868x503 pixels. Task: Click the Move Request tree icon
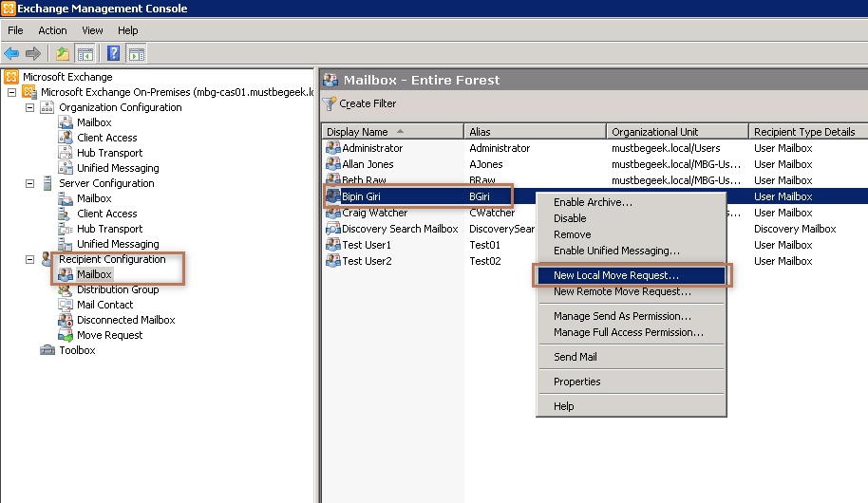(x=66, y=335)
